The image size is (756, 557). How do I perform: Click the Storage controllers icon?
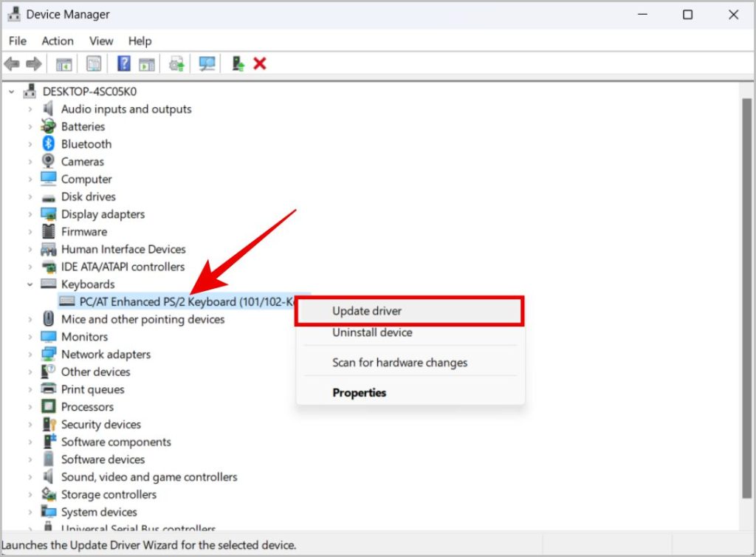[48, 493]
